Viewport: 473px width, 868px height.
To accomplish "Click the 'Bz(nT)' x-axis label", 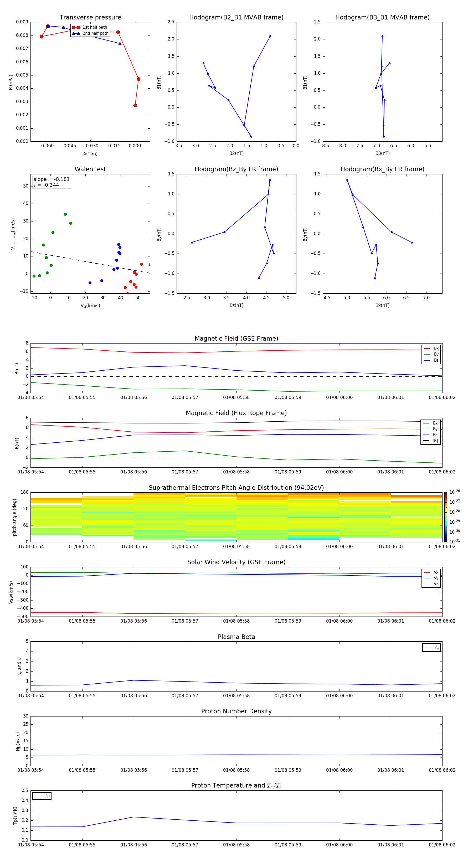I will pyautogui.click(x=236, y=305).
